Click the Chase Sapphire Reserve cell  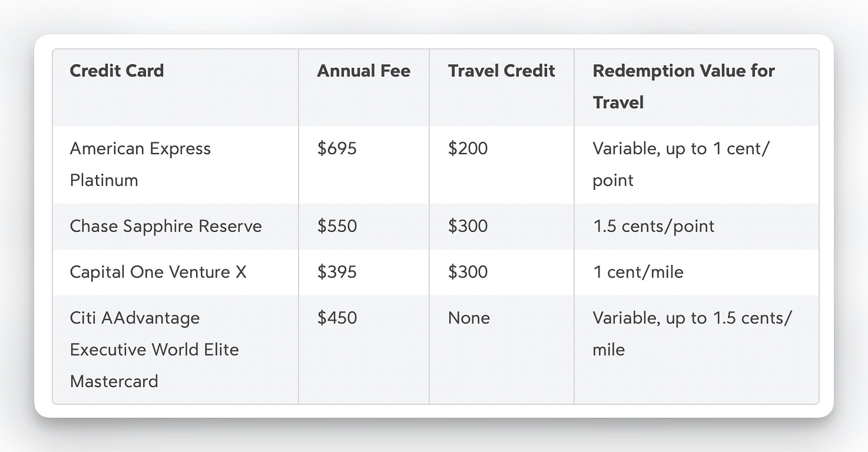pyautogui.click(x=166, y=226)
